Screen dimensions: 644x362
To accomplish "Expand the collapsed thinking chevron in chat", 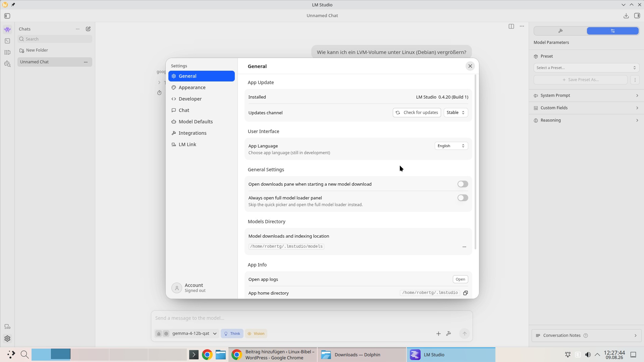I will (159, 82).
